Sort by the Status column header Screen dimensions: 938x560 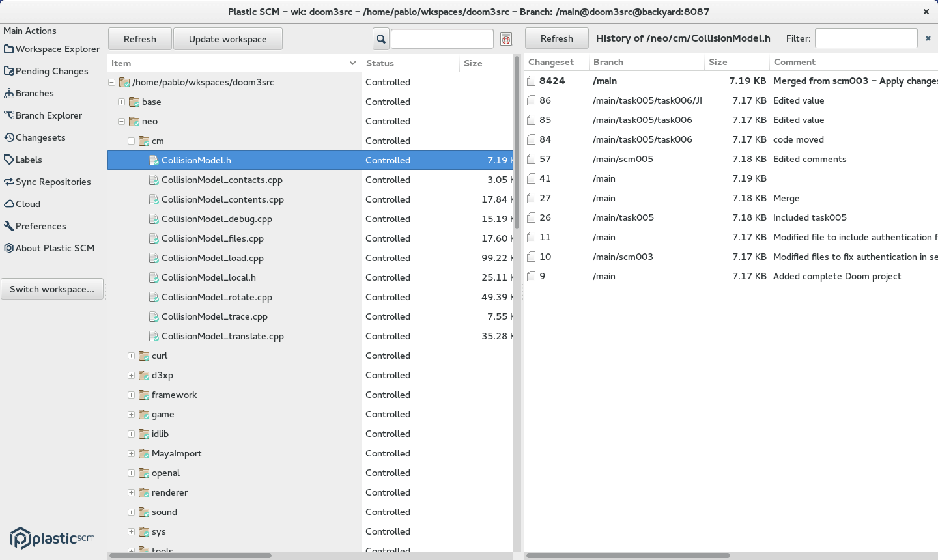[410, 63]
